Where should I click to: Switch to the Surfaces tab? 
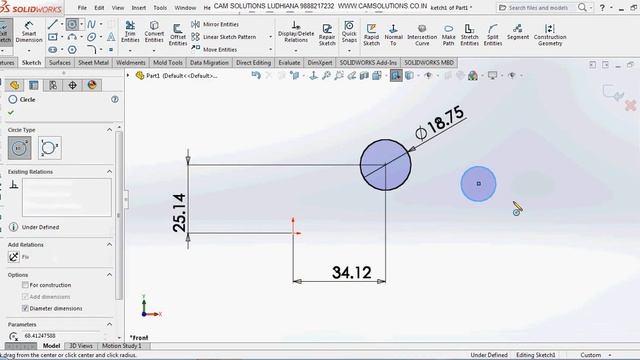pos(60,62)
